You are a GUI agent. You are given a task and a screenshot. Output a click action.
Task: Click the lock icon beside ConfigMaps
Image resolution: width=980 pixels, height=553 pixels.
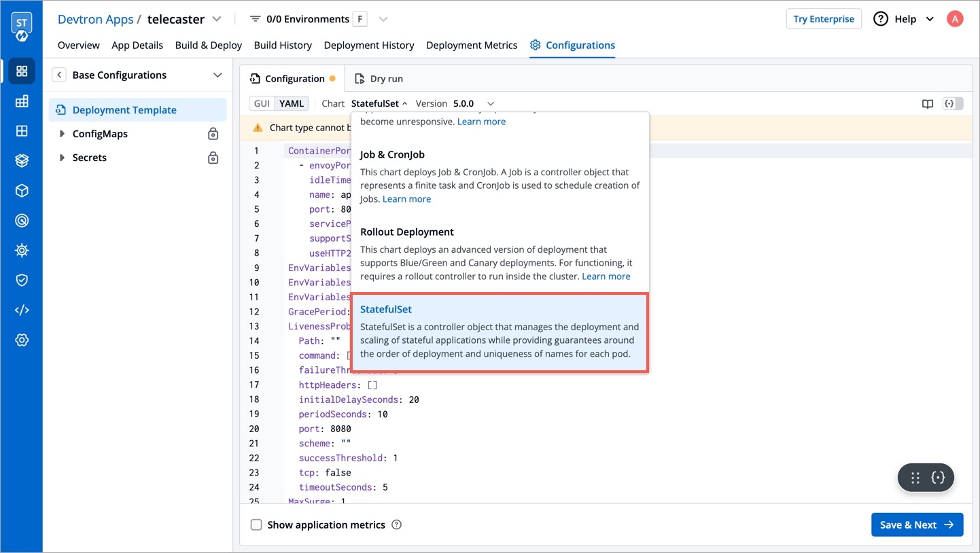point(213,134)
